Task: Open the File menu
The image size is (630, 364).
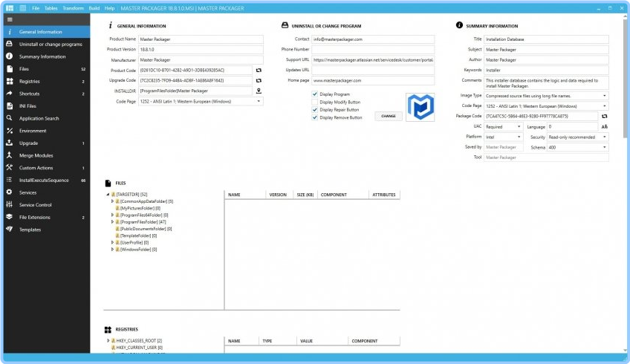Action: (x=36, y=8)
